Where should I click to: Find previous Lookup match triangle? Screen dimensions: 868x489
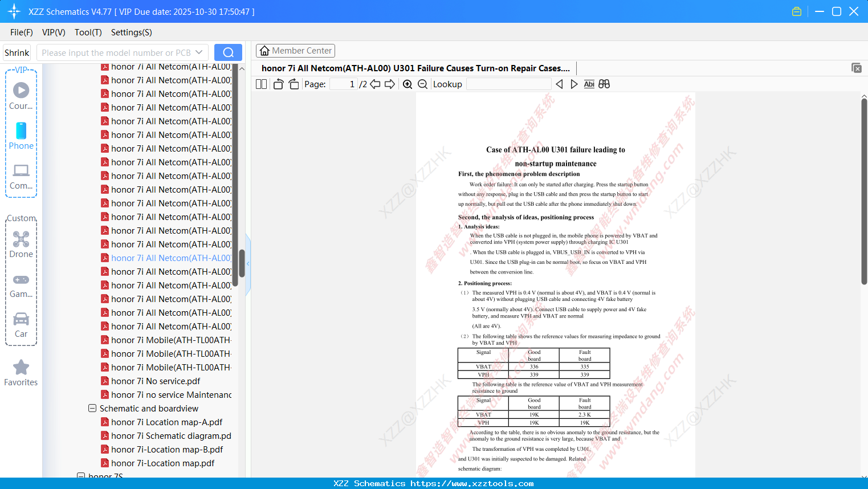[559, 84]
